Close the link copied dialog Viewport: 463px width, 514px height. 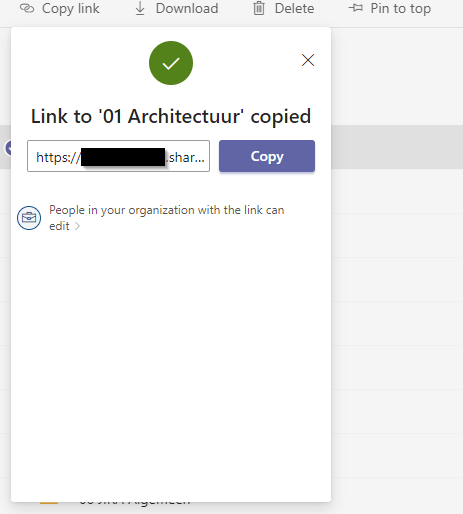click(308, 60)
